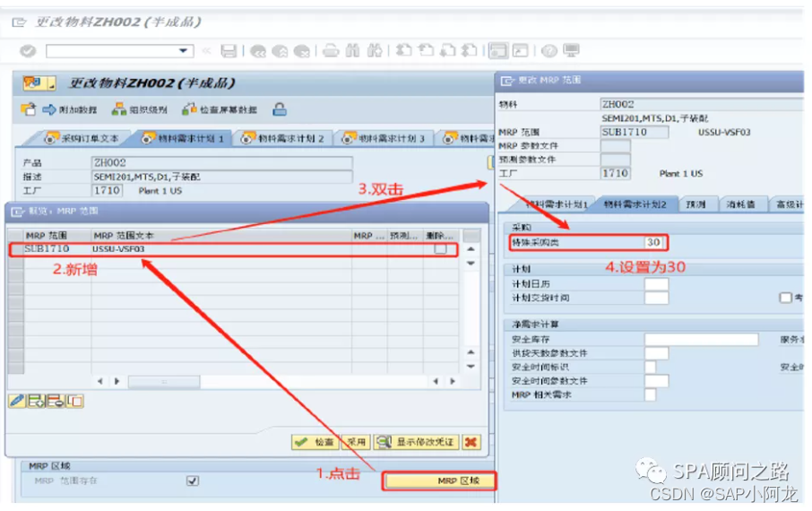The image size is (812, 511).
Task: Click the Insert Row icon below table
Action: pyautogui.click(x=36, y=401)
